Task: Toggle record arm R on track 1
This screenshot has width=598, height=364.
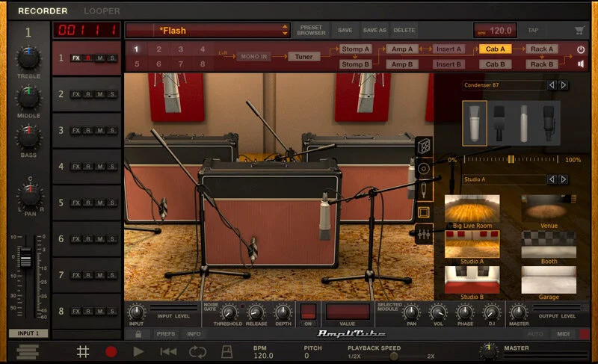Action: 88,58
